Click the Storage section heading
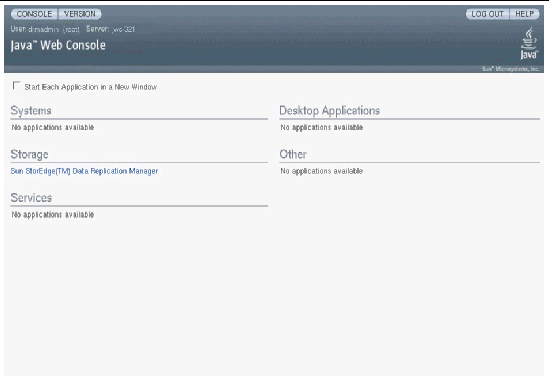Viewport: 549px width, 380px height. (x=29, y=154)
